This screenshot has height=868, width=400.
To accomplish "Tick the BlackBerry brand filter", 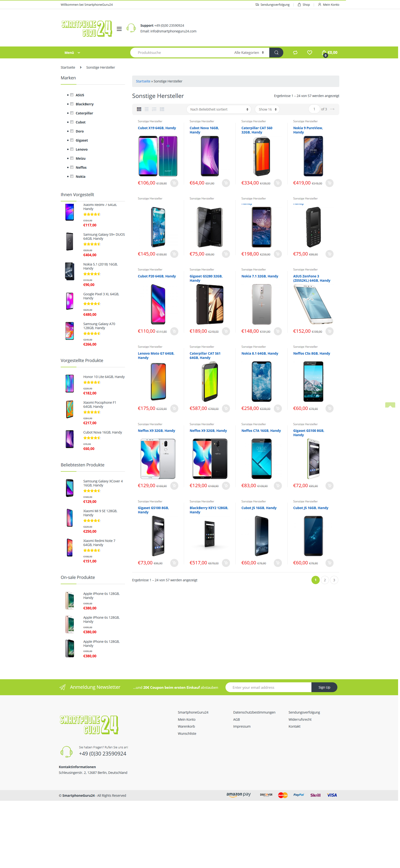I will (x=72, y=104).
